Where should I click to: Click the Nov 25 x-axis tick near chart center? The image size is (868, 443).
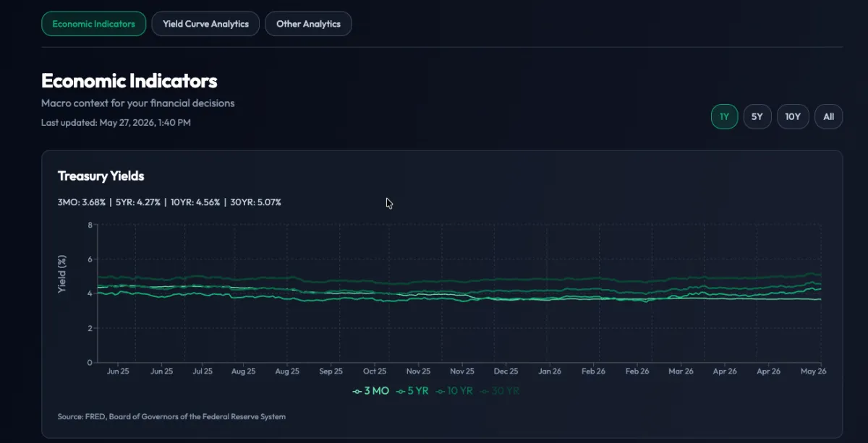point(462,371)
